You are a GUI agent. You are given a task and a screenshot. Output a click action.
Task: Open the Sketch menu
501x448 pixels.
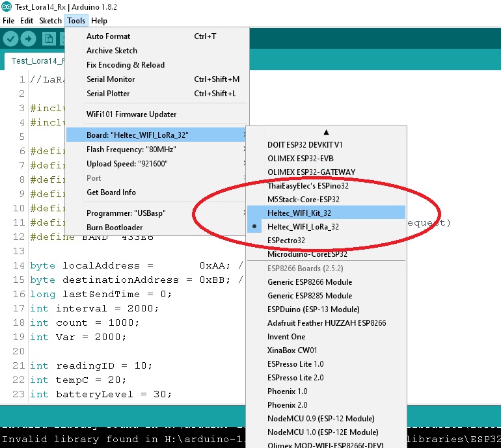(50, 21)
